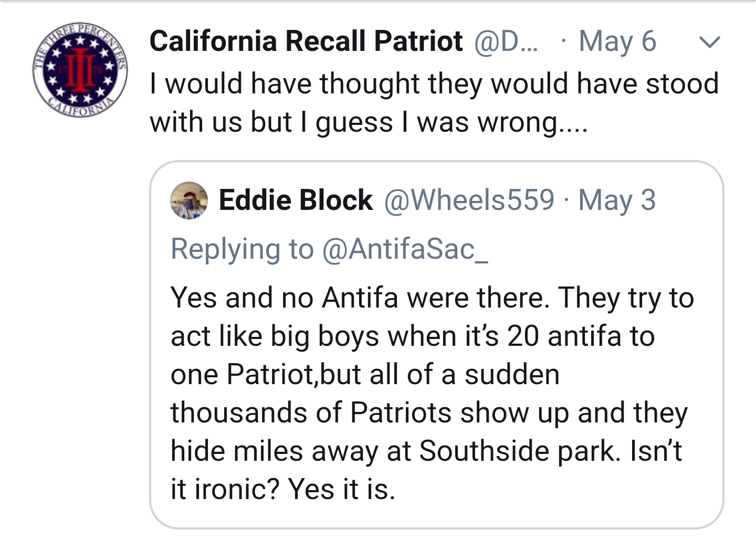Click the "thousands of Patriots show up" line
This screenshot has height=551, width=756.
tap(429, 412)
